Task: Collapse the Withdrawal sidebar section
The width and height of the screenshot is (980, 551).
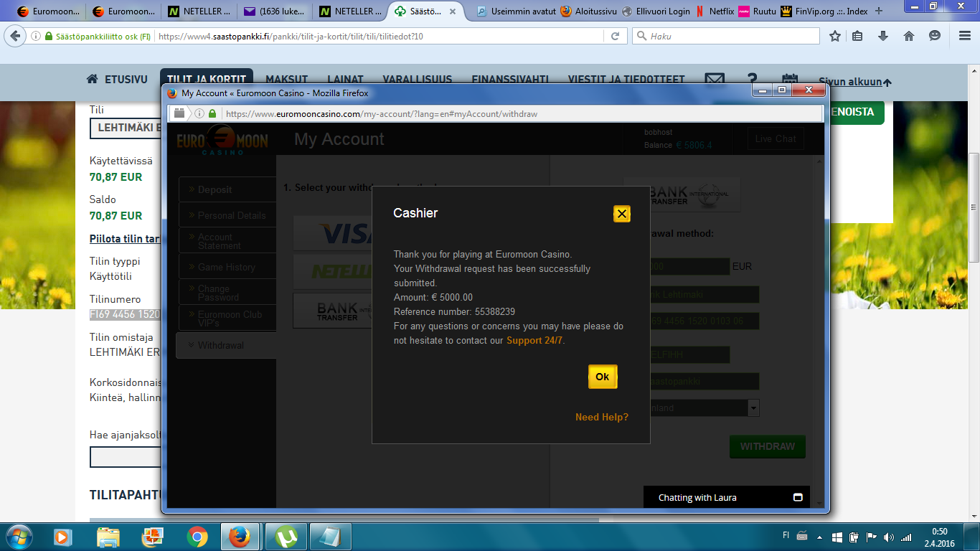Action: (x=226, y=345)
